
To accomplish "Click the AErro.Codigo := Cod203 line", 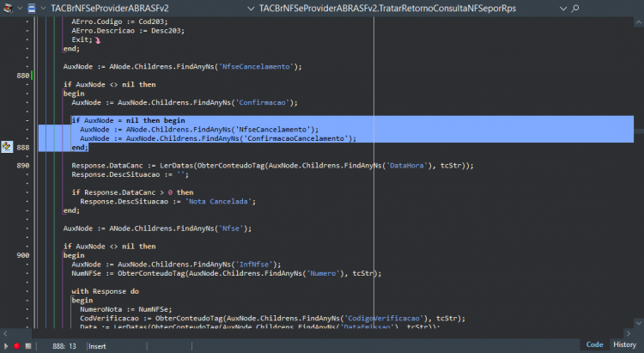I will tap(119, 21).
